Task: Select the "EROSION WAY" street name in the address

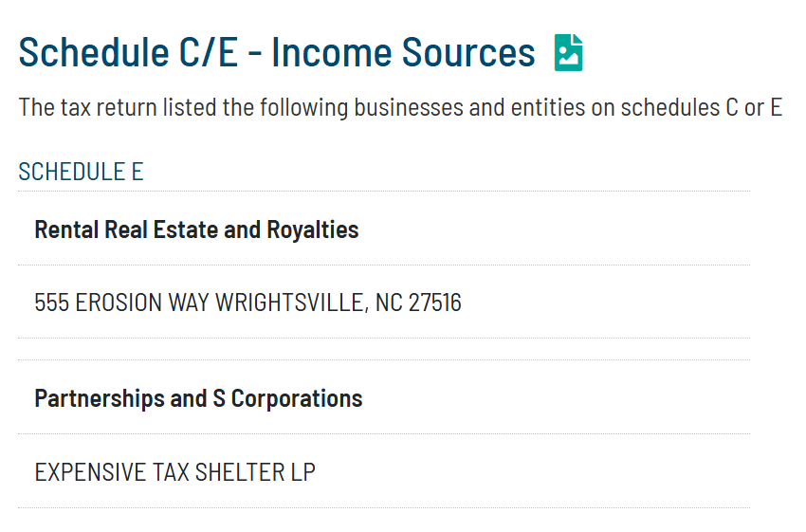Action: pos(143,303)
